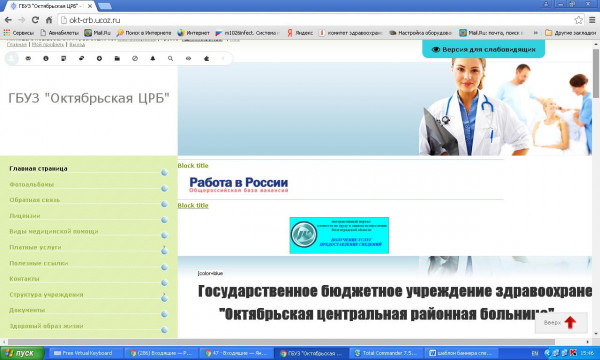
Task: Click the folder icon in the admin toolbar
Action: pos(117,59)
